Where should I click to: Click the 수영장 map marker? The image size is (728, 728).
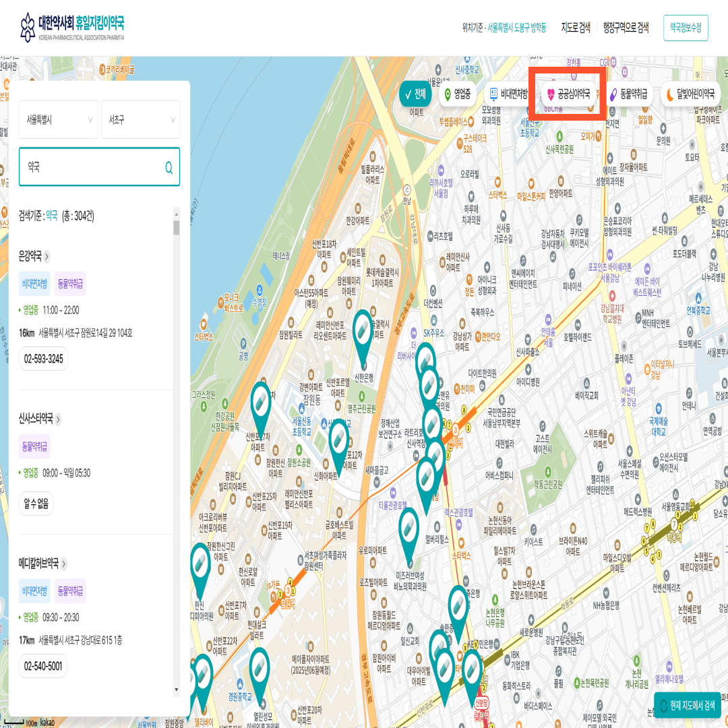259,289
